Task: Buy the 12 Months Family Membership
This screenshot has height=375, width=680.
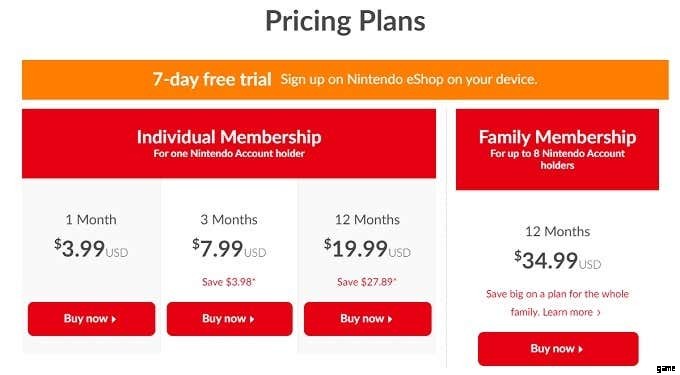Action: (x=558, y=349)
